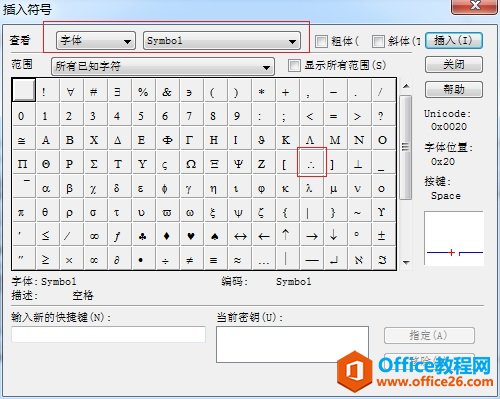500x399 pixels.
Task: Select the capital Sigma symbol Σ
Action: pyautogui.click(x=94, y=163)
